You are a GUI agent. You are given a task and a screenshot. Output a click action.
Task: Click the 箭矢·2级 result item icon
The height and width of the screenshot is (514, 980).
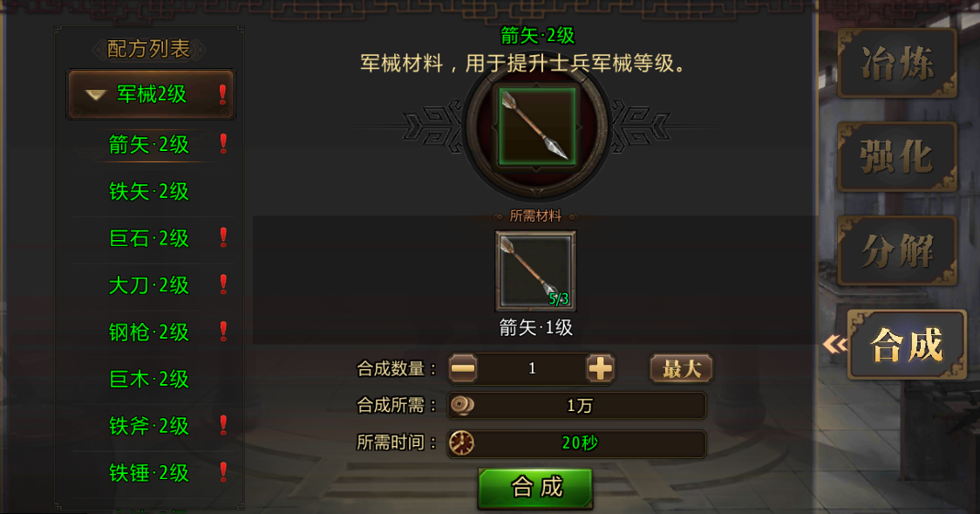(x=537, y=127)
